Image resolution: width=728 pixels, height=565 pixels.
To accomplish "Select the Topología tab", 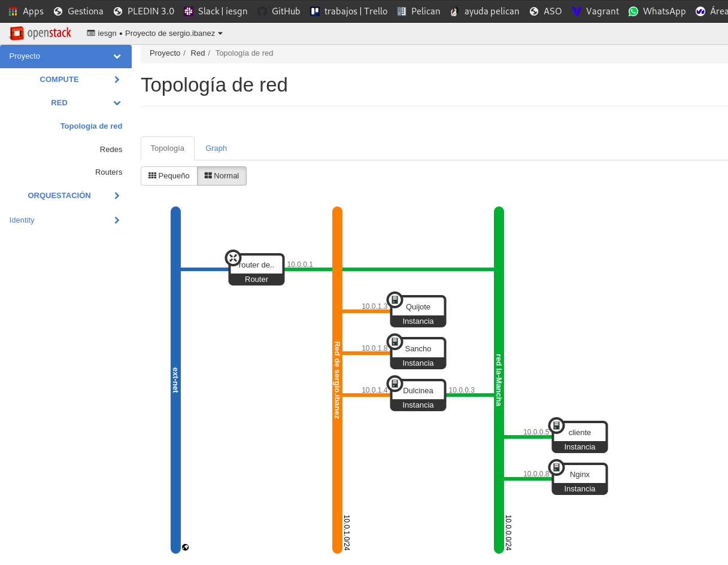I will tap(167, 148).
